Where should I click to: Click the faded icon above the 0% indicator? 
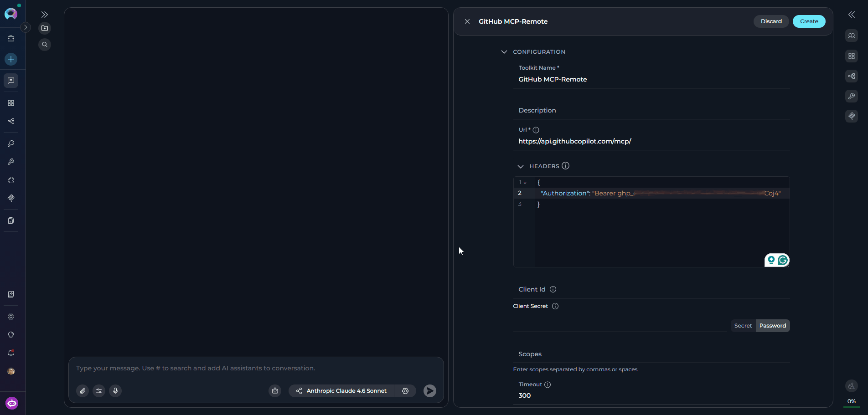click(x=852, y=386)
